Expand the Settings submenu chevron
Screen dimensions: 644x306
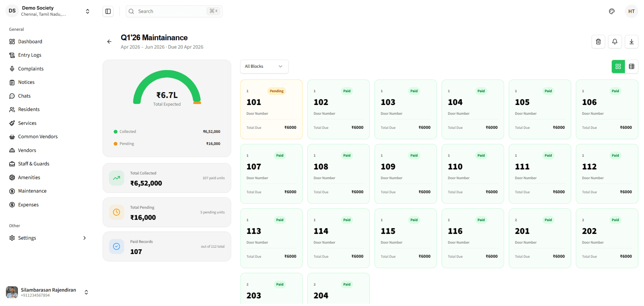click(x=85, y=238)
